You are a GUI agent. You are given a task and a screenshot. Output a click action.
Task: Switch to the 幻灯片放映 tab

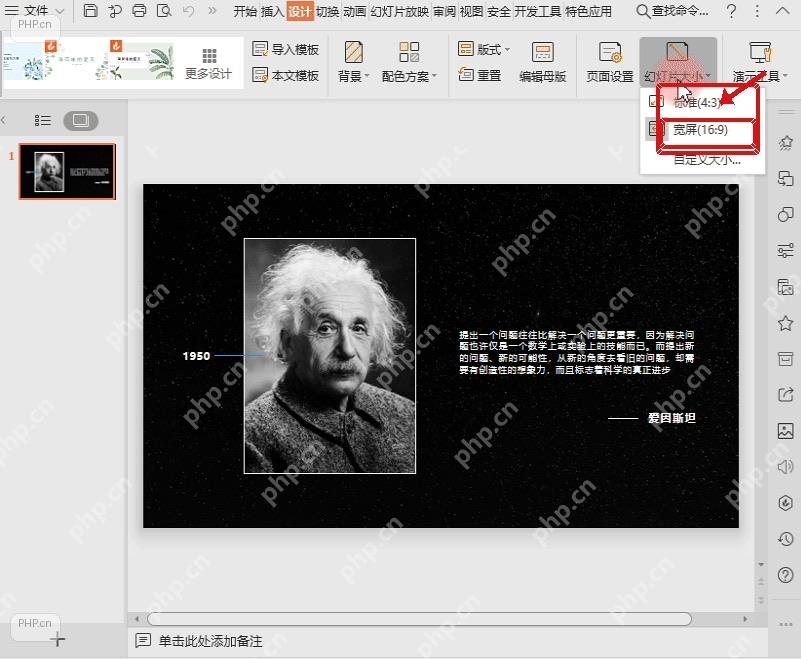(x=399, y=11)
